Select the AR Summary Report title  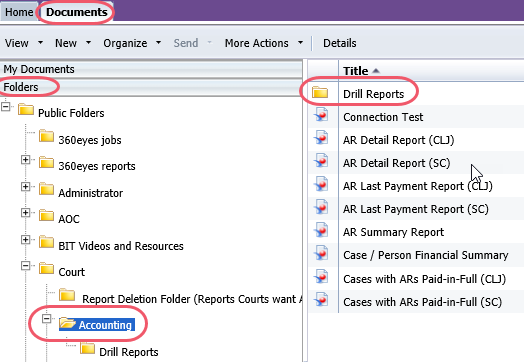click(393, 232)
